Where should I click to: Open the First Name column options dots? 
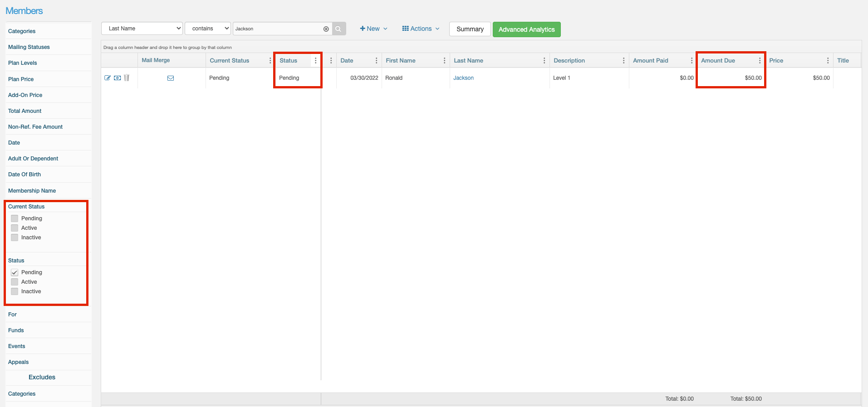(444, 61)
